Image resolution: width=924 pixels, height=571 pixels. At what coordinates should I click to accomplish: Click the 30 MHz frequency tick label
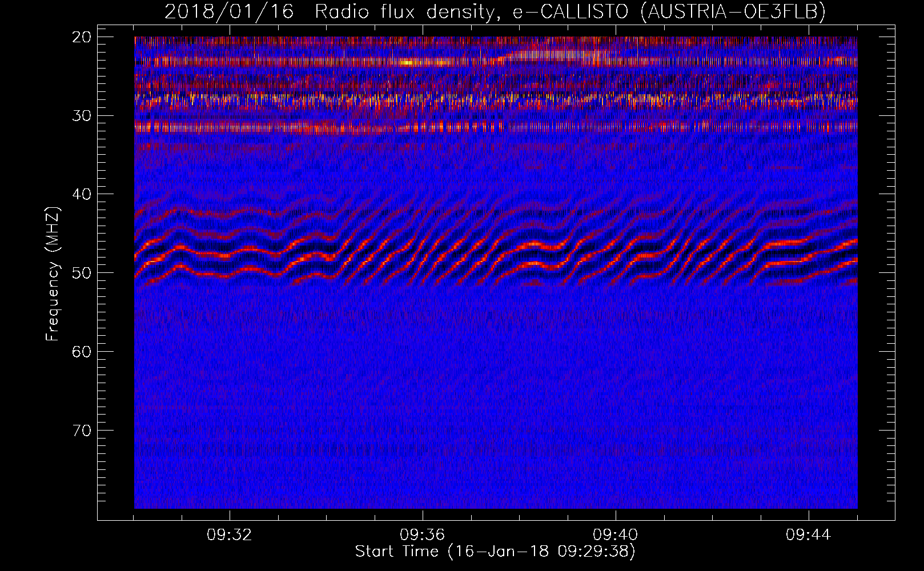pos(82,116)
